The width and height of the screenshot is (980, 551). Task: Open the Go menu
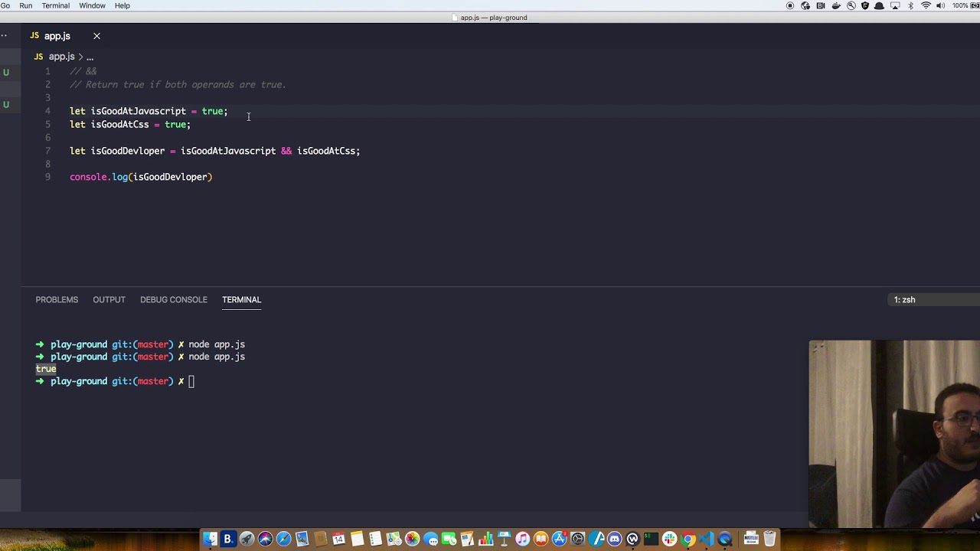tap(5, 5)
